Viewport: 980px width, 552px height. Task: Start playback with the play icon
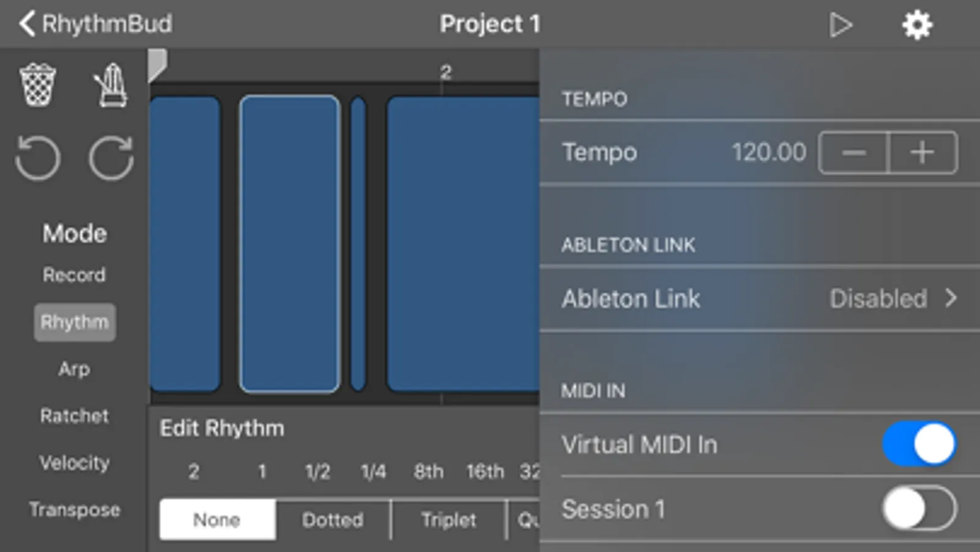[840, 25]
